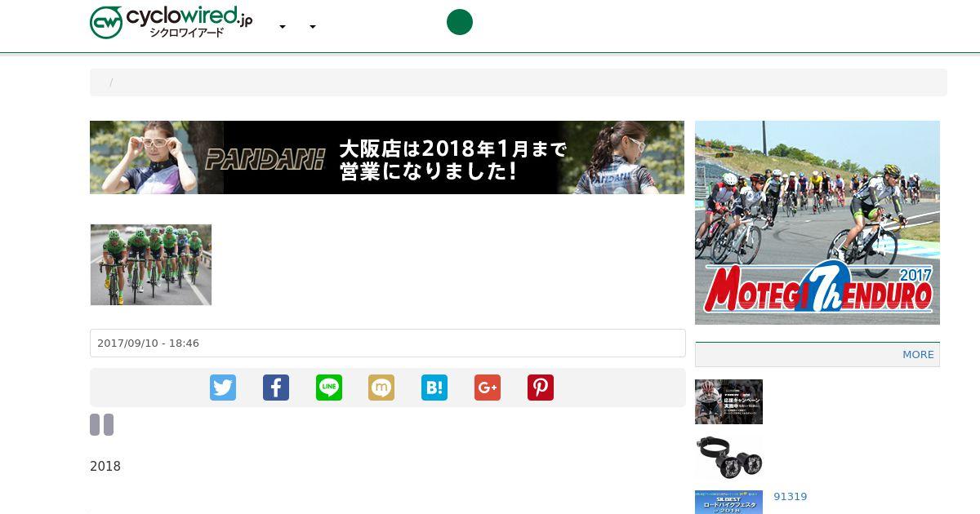This screenshot has height=514, width=980.
Task: Open the road bike festa 2018 thumbnail
Action: (728, 502)
